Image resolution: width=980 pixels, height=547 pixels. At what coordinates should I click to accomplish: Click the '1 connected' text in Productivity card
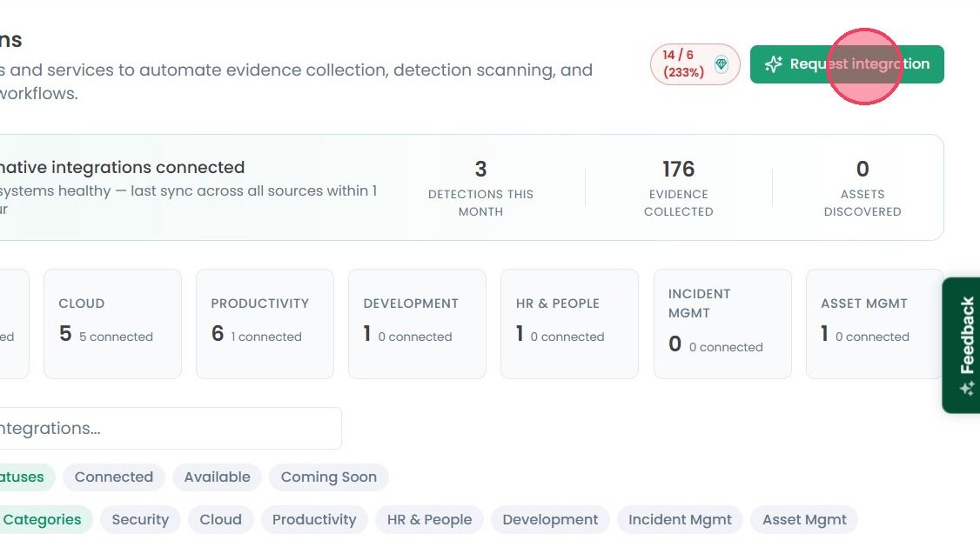266,337
